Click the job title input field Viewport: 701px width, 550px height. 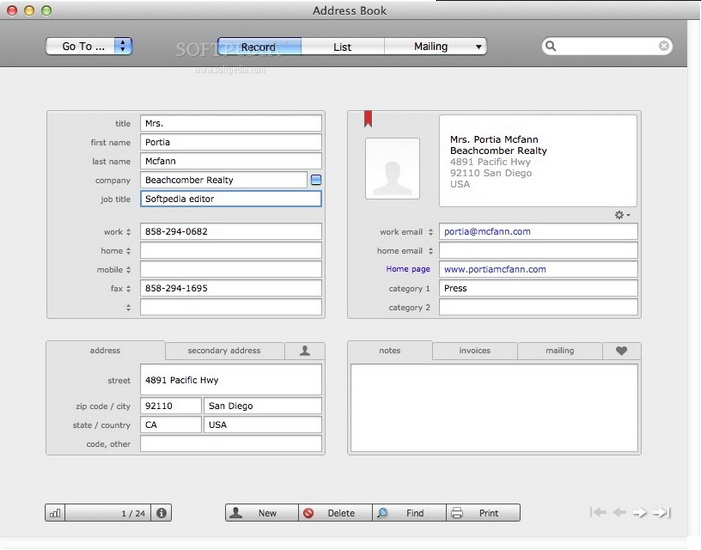(x=231, y=199)
